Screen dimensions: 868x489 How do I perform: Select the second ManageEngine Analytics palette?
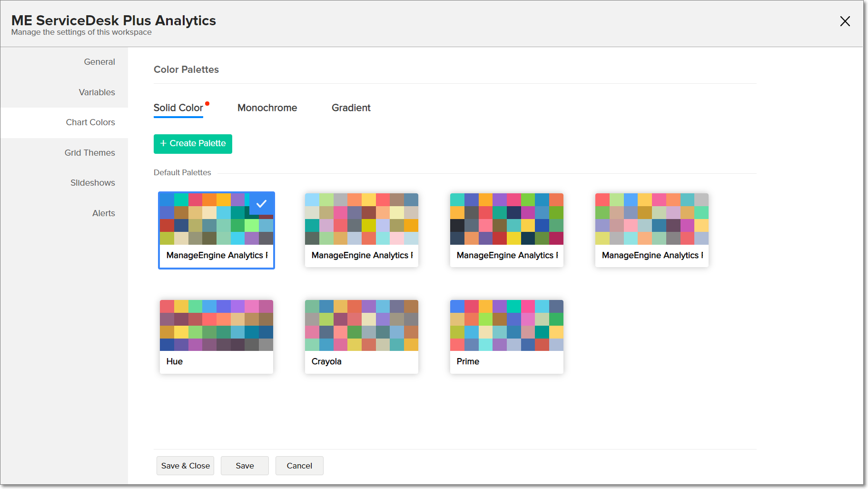click(361, 230)
